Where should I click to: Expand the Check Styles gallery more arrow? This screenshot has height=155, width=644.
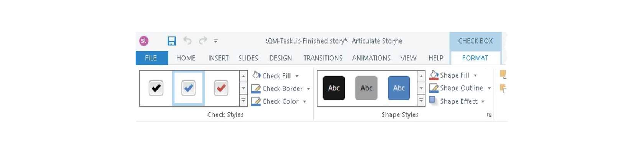(x=243, y=101)
